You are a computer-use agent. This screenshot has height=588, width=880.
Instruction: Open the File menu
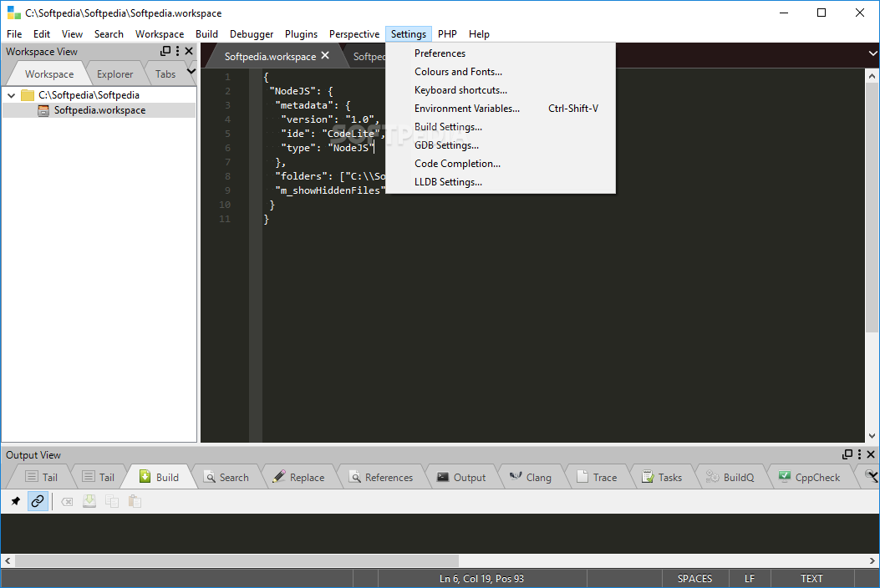click(14, 34)
